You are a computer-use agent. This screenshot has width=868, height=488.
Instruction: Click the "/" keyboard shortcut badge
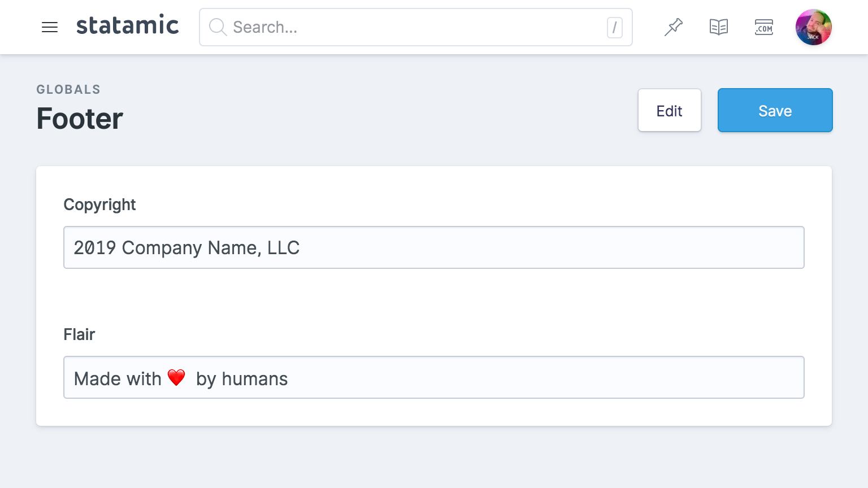click(615, 27)
